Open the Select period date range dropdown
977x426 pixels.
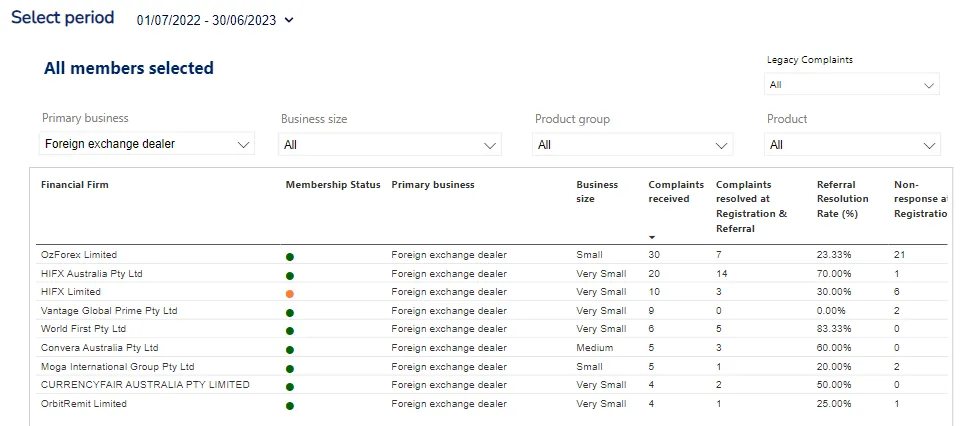point(215,21)
